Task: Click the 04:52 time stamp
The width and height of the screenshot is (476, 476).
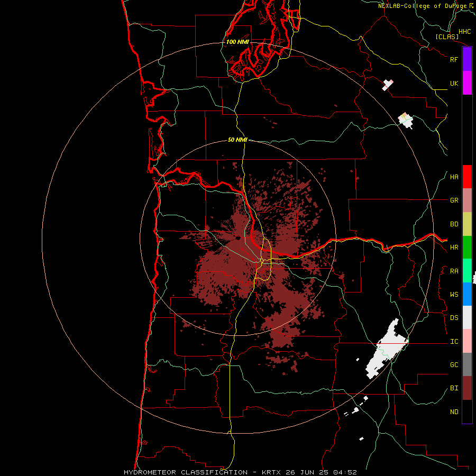Action: coord(345,472)
